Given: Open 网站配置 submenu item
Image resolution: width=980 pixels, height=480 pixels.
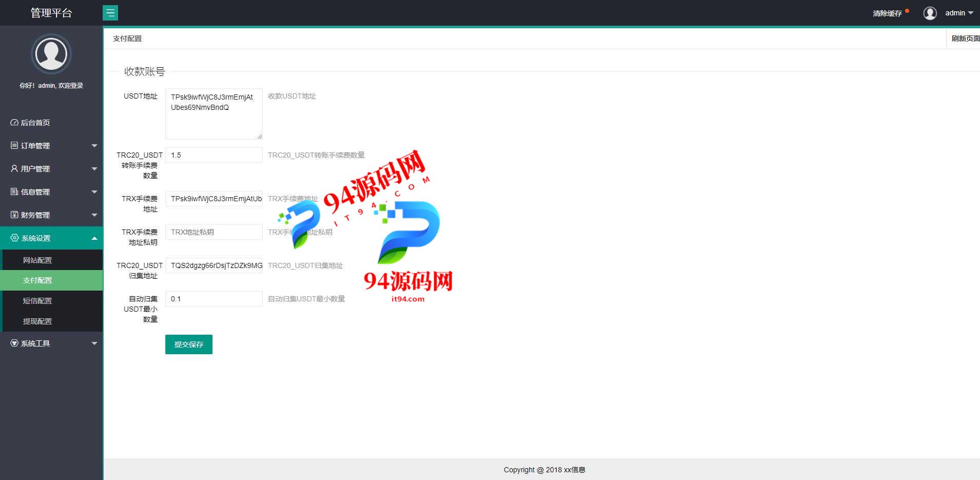Looking at the screenshot, I should [x=51, y=260].
